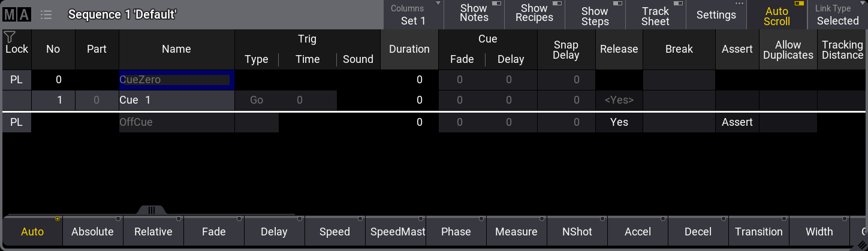Click the Cue 1 name cell

[177, 101]
